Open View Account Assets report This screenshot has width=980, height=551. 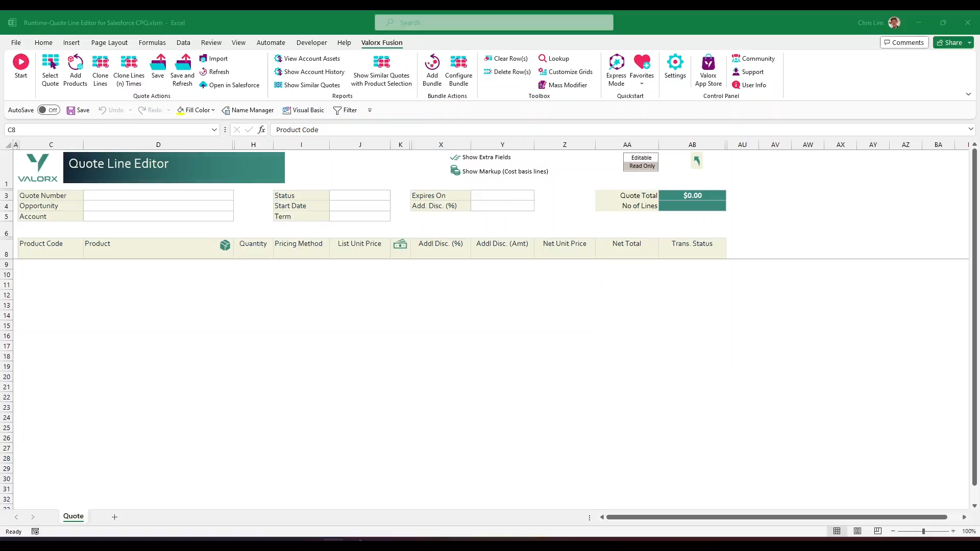click(307, 59)
